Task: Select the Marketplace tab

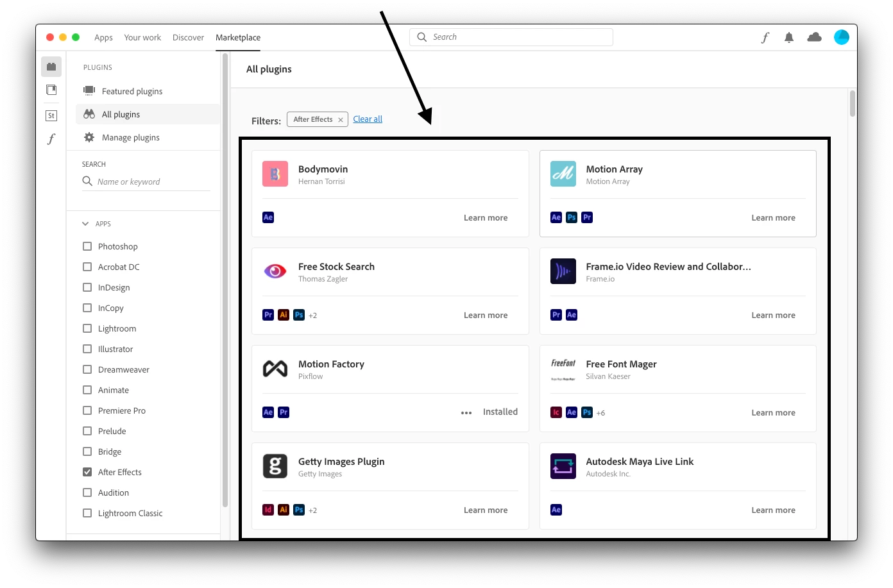Action: [x=238, y=38]
